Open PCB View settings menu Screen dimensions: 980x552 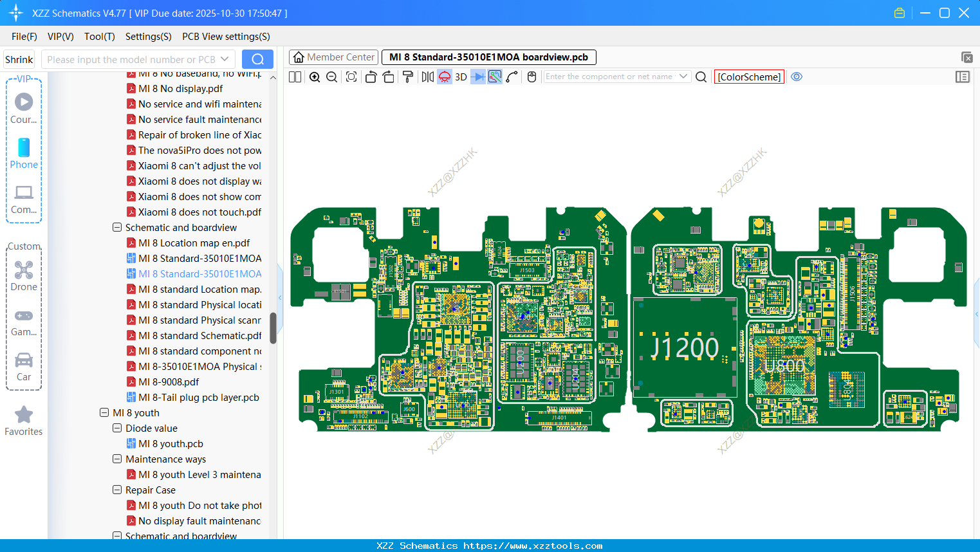coord(225,37)
